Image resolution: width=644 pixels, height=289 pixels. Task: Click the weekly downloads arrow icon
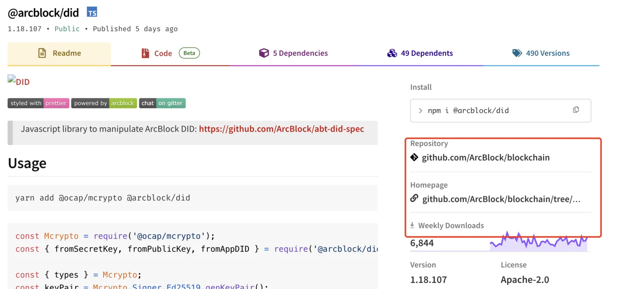tap(412, 225)
